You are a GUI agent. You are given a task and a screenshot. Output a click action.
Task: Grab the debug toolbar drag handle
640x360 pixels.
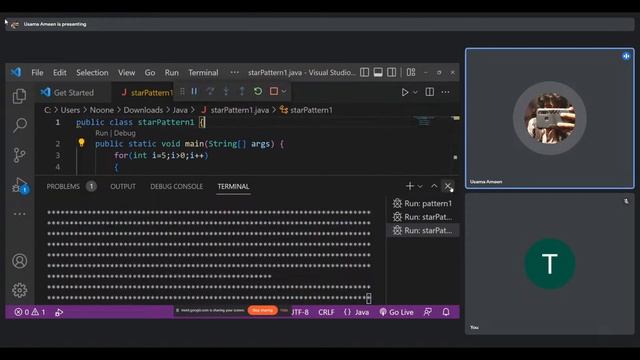pyautogui.click(x=182, y=91)
